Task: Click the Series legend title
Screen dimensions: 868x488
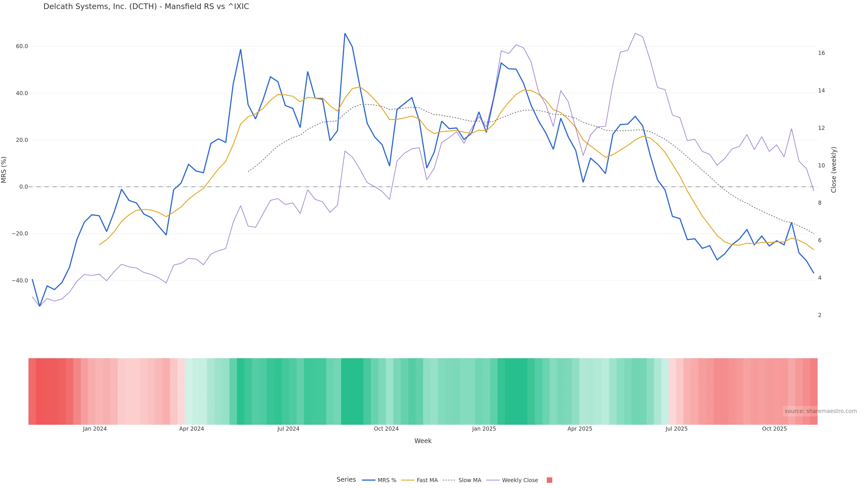Action: pos(346,480)
